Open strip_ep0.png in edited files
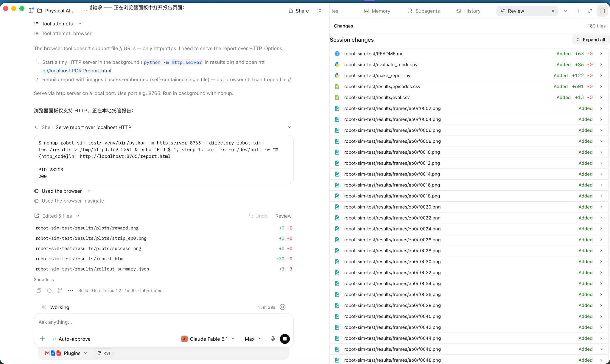Viewport: 610px width, 364px height. (91, 238)
